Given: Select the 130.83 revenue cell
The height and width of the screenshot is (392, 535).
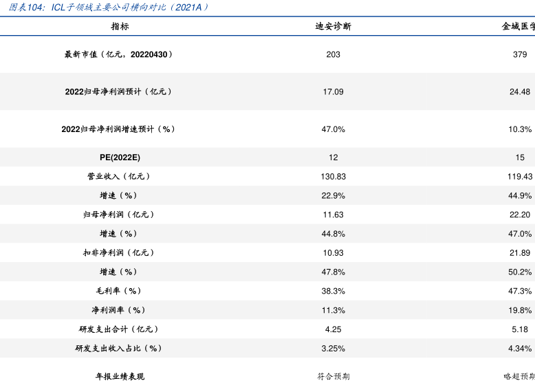Looking at the screenshot, I should 333,177.
